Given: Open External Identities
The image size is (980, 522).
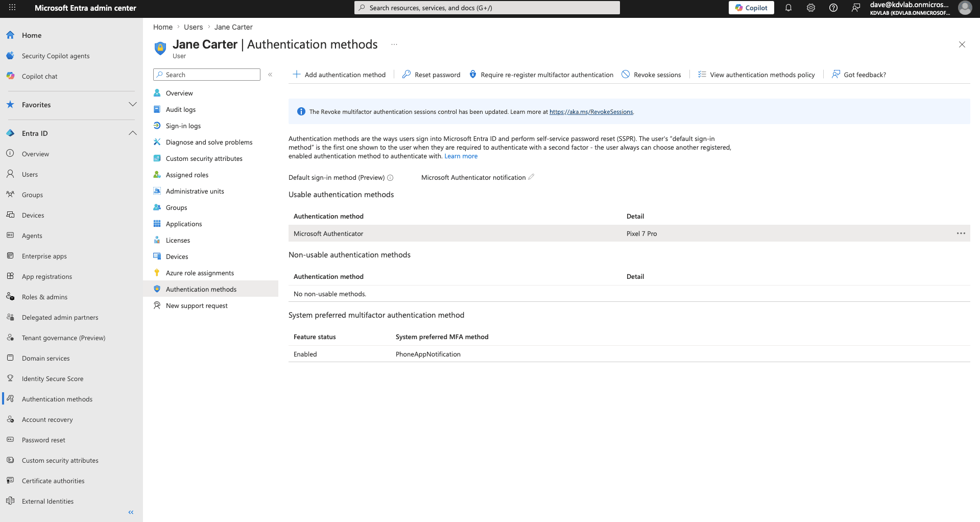Looking at the screenshot, I should pos(47,501).
